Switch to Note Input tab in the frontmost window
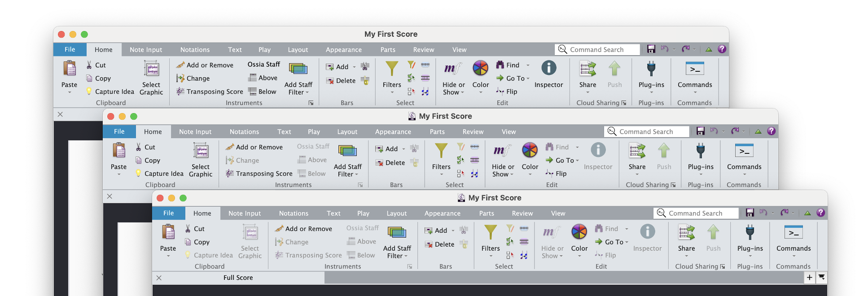868x296 pixels. [x=244, y=213]
